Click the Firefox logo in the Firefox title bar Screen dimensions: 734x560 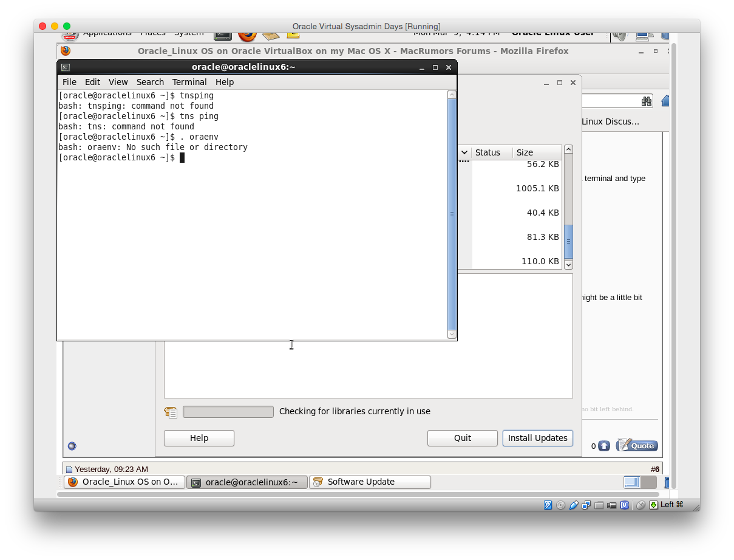pos(66,51)
